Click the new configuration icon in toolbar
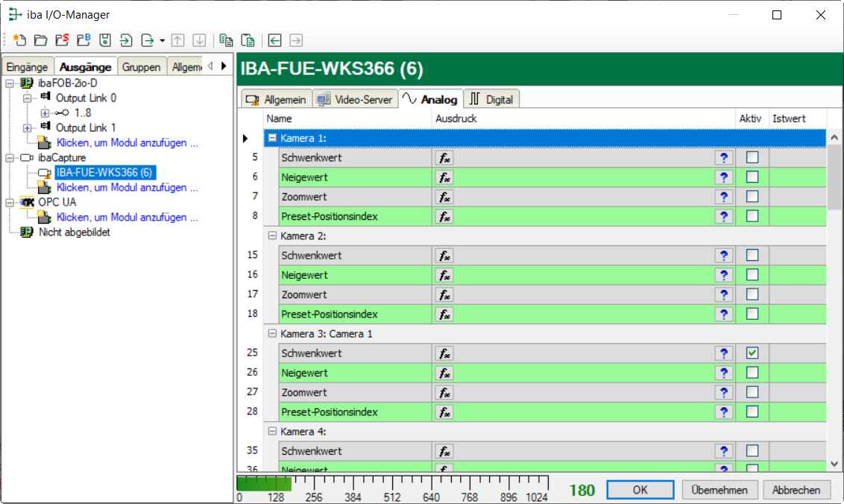 pyautogui.click(x=19, y=40)
